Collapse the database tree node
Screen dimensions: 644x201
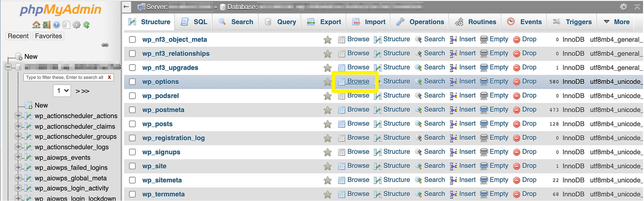(8, 67)
